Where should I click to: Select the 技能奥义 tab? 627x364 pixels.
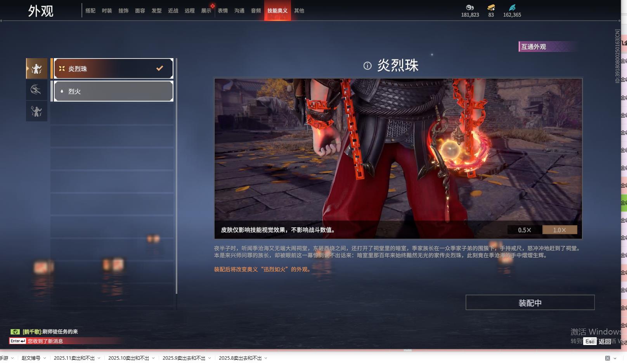tap(277, 10)
